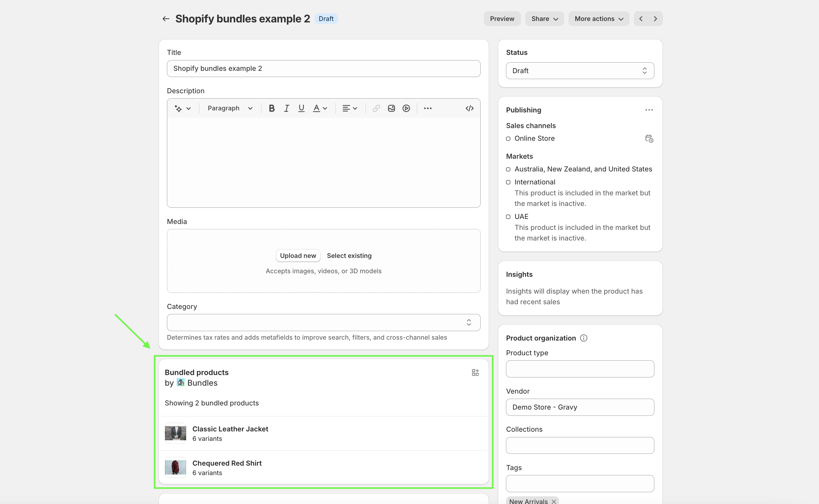Click Select existing media
The height and width of the screenshot is (504, 819).
point(349,256)
